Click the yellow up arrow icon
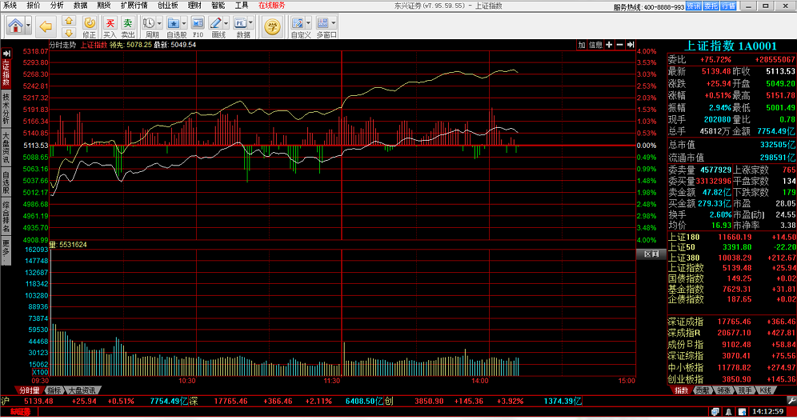This screenshot has height=420, width=797. pyautogui.click(x=69, y=21)
